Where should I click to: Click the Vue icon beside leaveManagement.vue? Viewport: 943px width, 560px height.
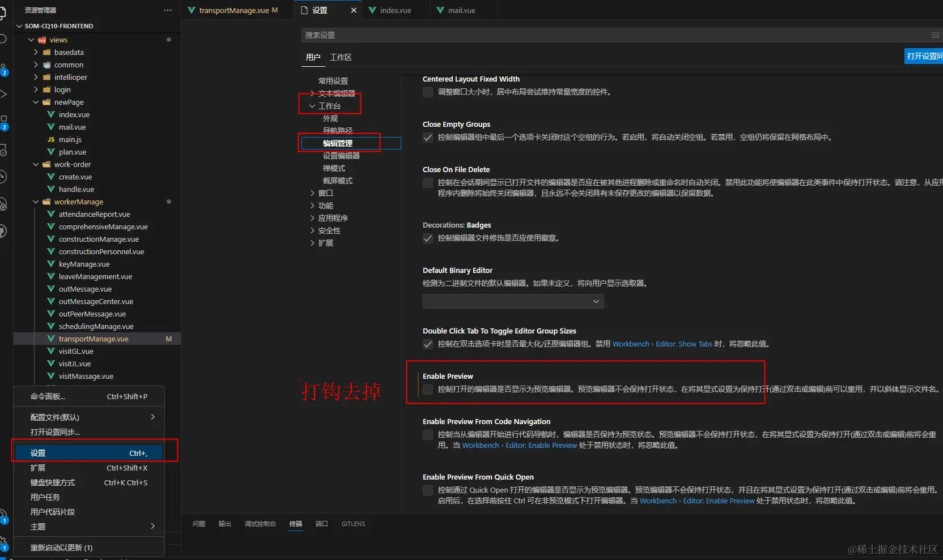(x=51, y=276)
